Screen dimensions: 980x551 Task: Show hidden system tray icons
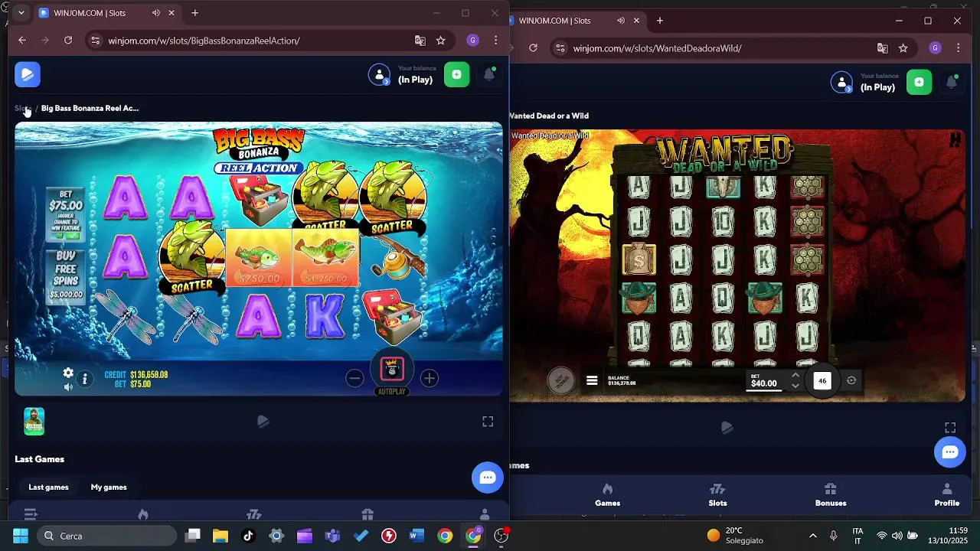pos(812,536)
